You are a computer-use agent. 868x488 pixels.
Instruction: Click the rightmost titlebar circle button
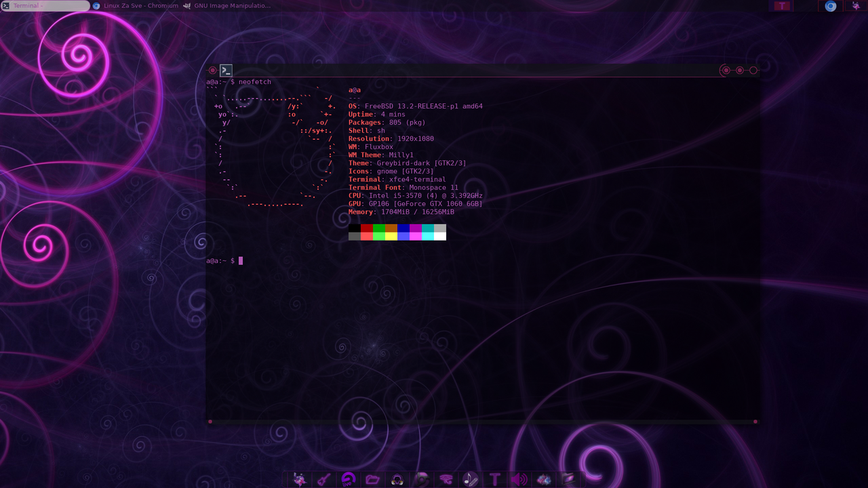click(753, 70)
